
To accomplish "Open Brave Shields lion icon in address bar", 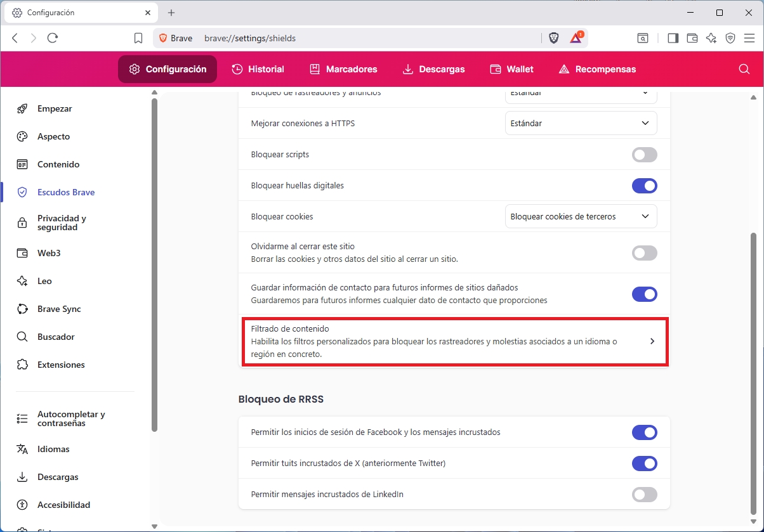I will pyautogui.click(x=553, y=38).
